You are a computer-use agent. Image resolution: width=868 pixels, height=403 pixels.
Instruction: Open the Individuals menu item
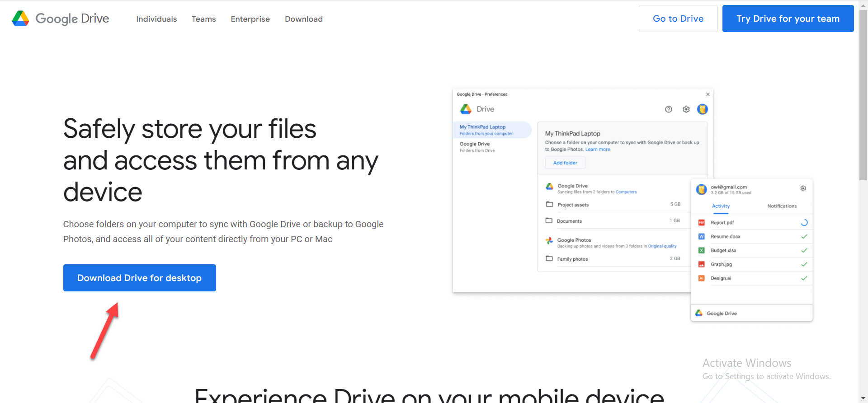tap(156, 19)
